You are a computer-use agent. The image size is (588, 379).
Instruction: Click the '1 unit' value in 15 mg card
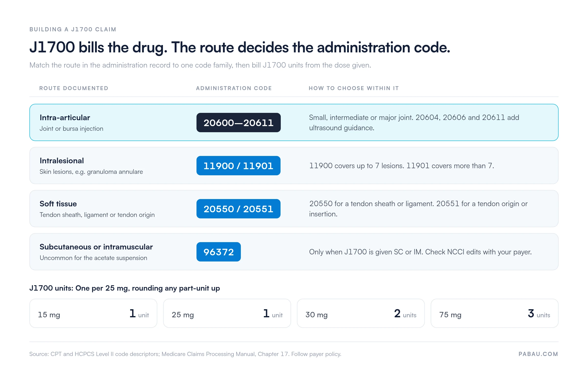[139, 314]
